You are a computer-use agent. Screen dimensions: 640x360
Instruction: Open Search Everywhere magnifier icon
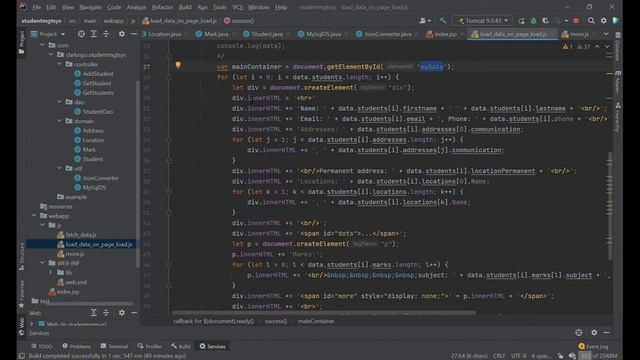pyautogui.click(x=591, y=20)
